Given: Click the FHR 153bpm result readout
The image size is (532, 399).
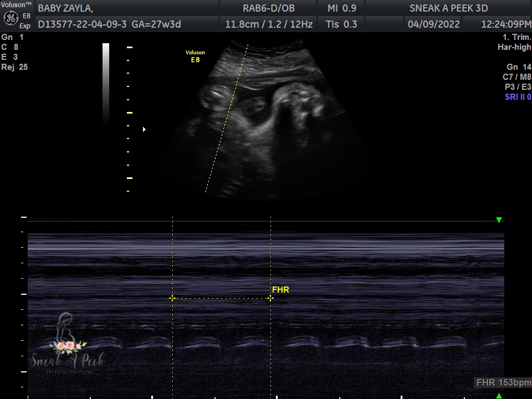Looking at the screenshot, I should pos(503,383).
